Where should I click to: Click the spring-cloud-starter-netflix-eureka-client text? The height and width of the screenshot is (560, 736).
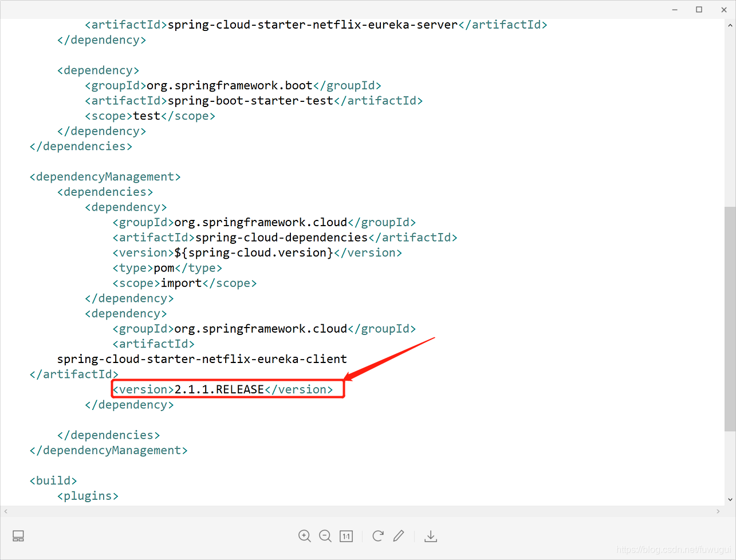pos(202,359)
